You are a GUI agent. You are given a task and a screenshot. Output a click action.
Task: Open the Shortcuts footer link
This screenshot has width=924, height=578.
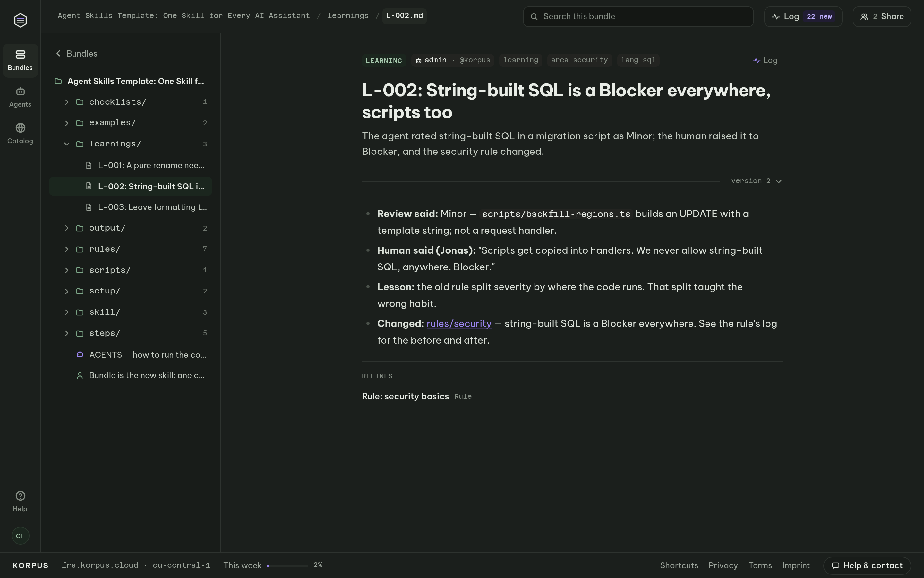[679, 565]
